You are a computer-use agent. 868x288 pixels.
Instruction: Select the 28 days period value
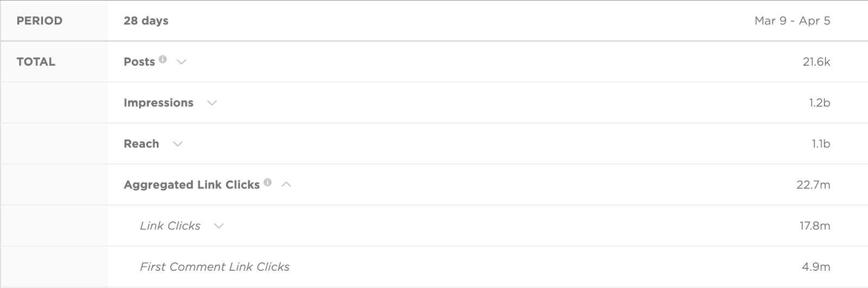146,21
